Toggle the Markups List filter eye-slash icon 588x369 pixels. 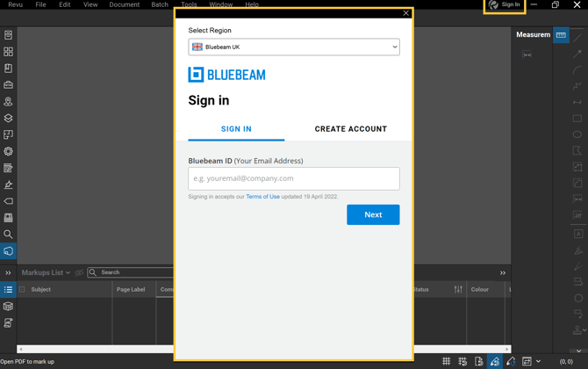tap(79, 272)
